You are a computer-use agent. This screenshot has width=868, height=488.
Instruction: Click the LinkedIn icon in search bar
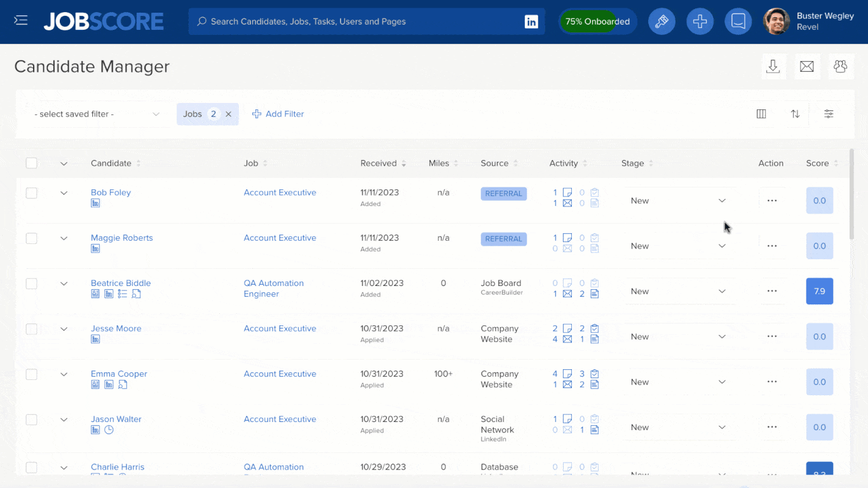(x=531, y=22)
